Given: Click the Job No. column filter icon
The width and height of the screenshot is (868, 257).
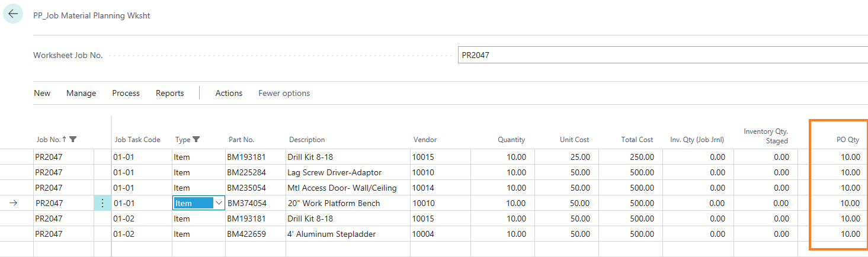Looking at the screenshot, I should click(x=73, y=140).
